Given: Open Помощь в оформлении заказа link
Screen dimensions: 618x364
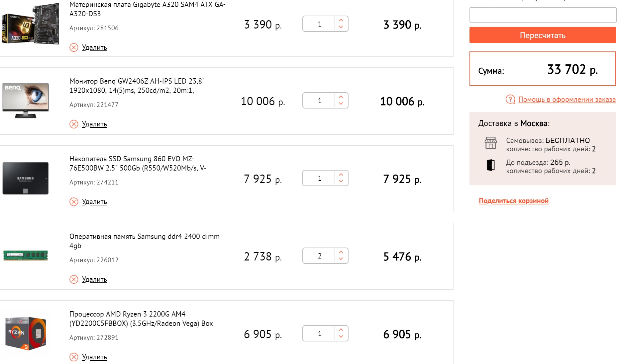Looking at the screenshot, I should [567, 100].
